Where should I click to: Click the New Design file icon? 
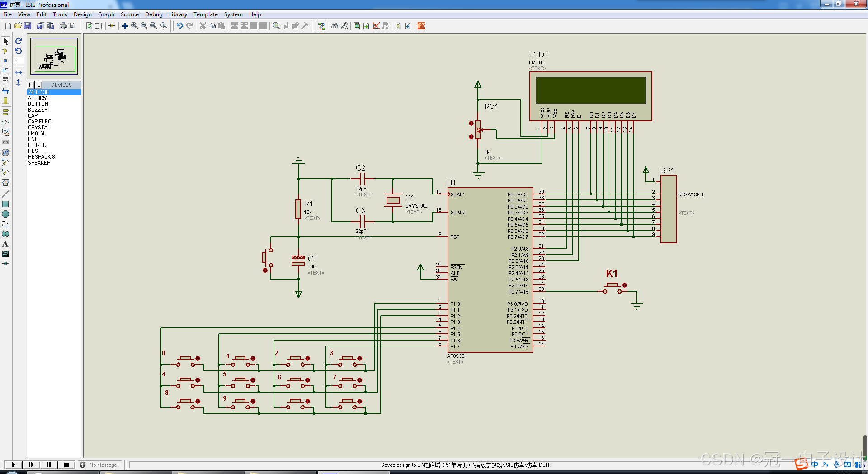tap(8, 26)
